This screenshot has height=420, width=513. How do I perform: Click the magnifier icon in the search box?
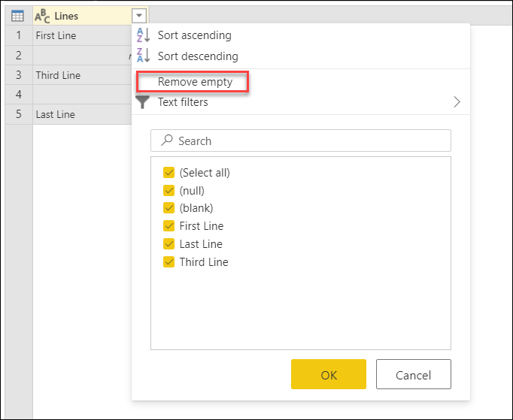coord(167,141)
